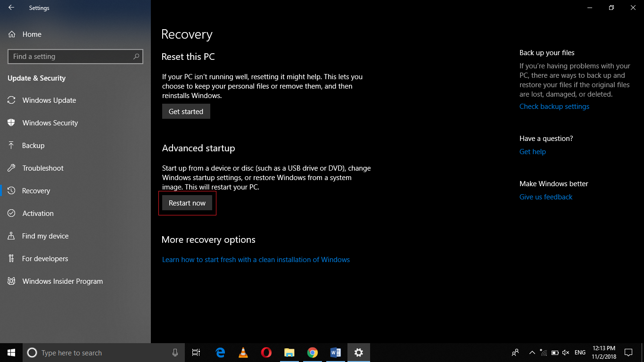Image resolution: width=644 pixels, height=362 pixels.
Task: Select the Activation checkmark icon
Action: pyautogui.click(x=11, y=213)
